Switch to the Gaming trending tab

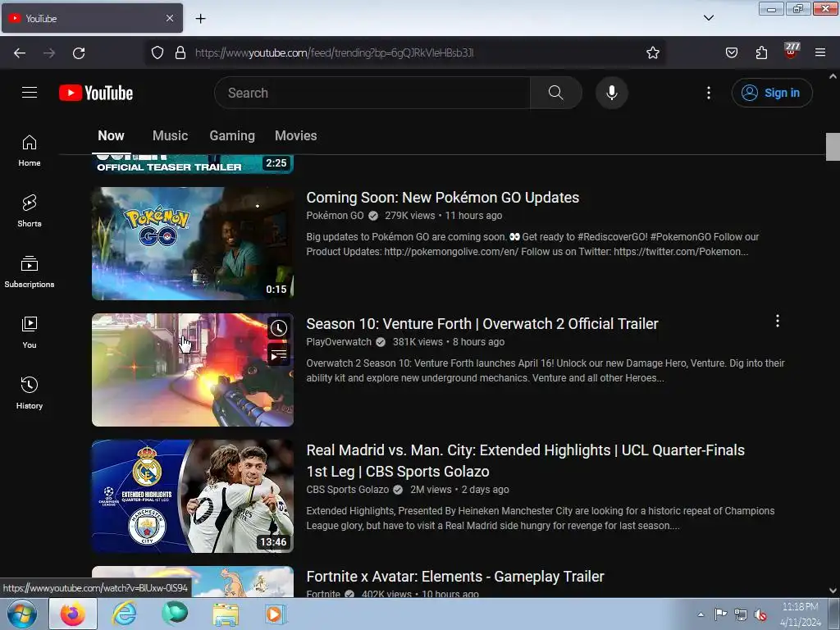coord(232,135)
